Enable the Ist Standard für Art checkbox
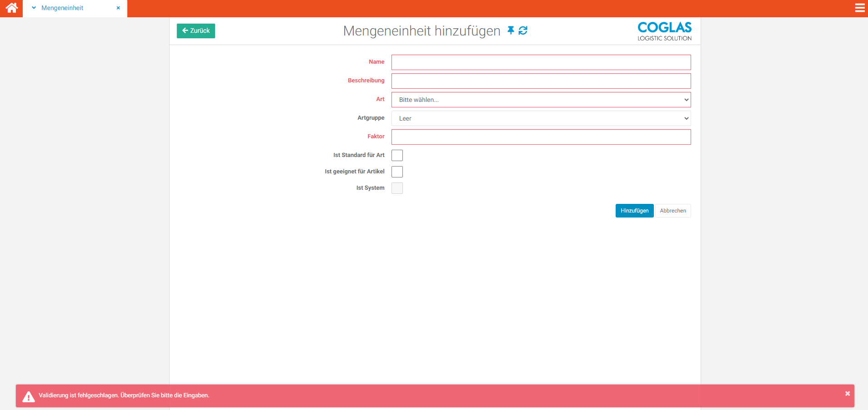The height and width of the screenshot is (410, 868). (397, 156)
